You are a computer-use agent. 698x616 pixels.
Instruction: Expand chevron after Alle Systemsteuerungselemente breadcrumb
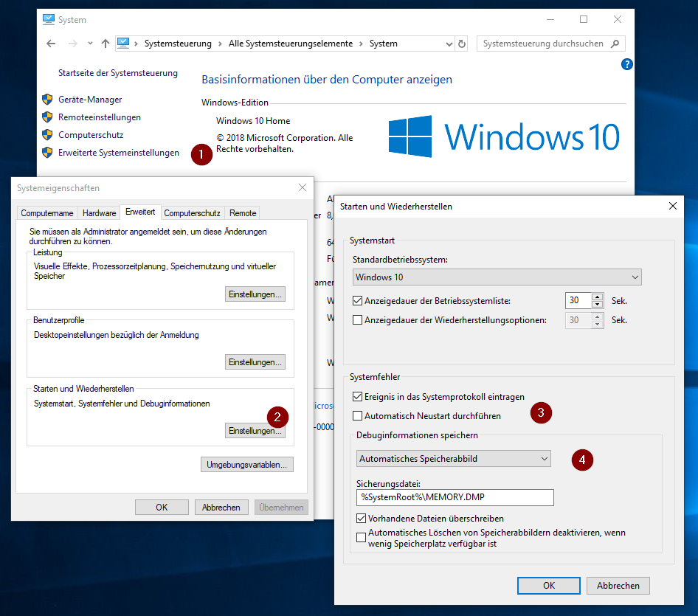tap(361, 44)
